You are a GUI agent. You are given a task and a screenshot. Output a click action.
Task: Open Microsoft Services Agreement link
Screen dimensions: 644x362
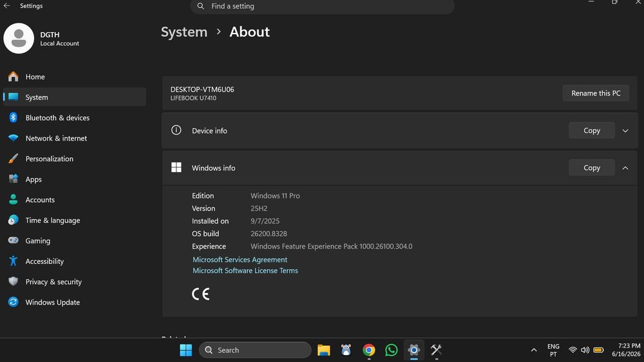point(240,260)
